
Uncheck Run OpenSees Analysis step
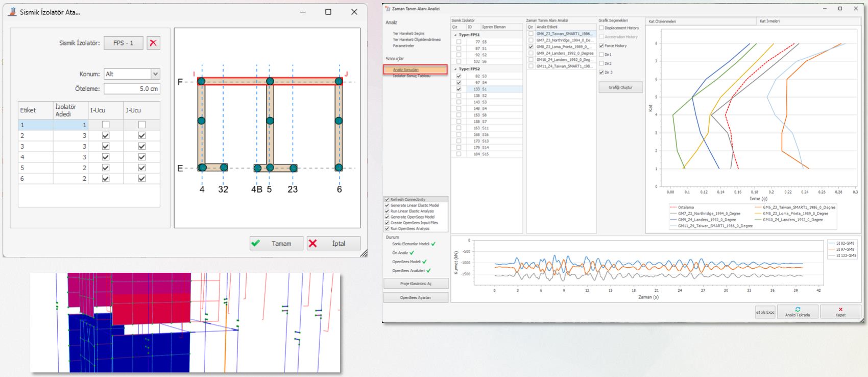pos(387,228)
